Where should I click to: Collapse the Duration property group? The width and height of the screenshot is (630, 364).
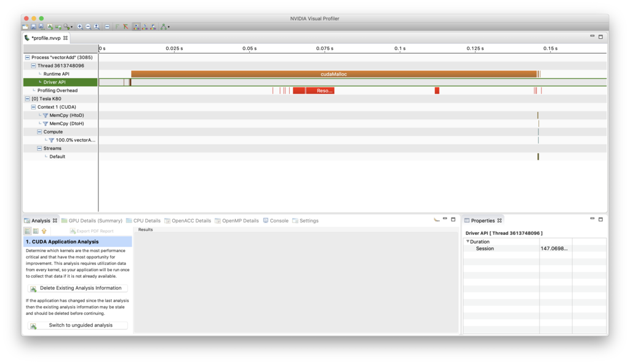[468, 242]
